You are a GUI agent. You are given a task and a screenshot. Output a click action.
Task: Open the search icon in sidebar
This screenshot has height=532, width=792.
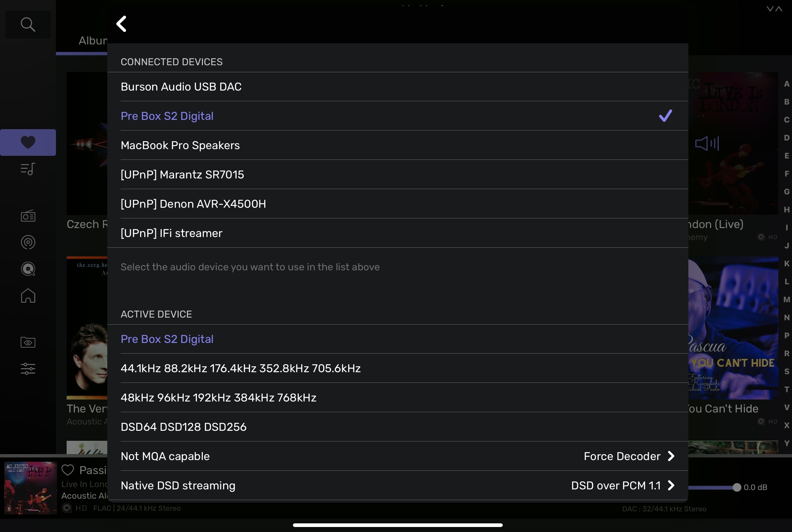[28, 24]
